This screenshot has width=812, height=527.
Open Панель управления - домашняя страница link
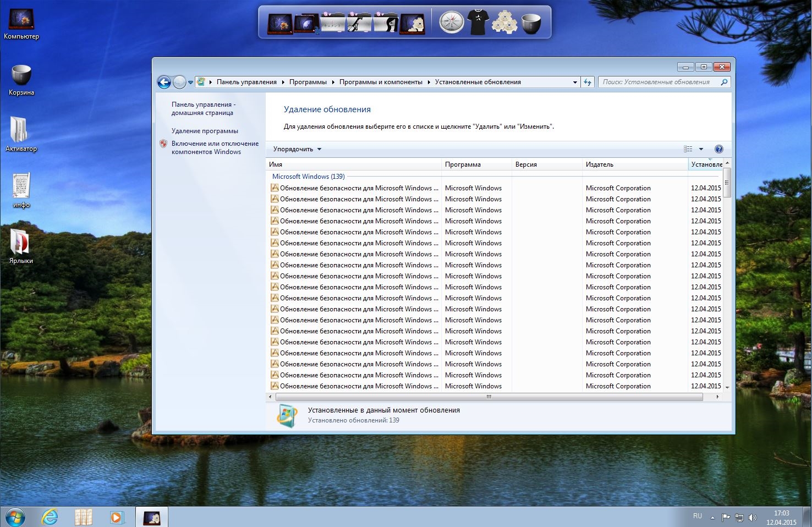[203, 108]
